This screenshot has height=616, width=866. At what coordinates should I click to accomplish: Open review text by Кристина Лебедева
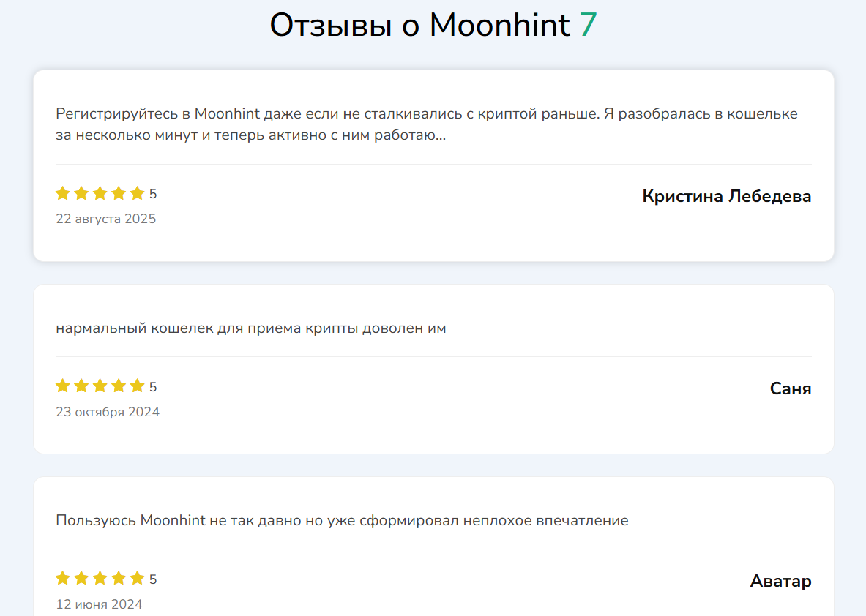click(x=426, y=124)
